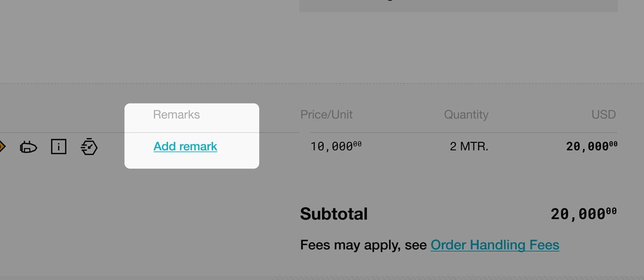Viewport: 644px width, 280px height.
Task: Click the gray box at top
Action: click(x=458, y=6)
